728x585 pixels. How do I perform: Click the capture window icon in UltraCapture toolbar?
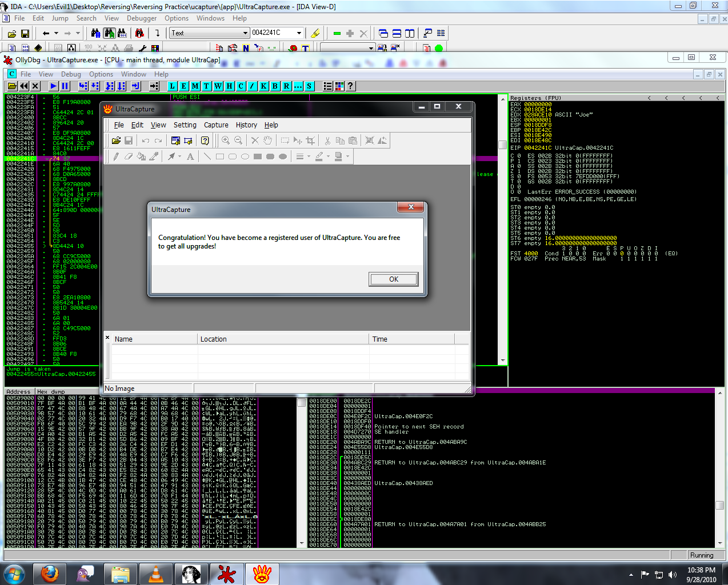click(x=175, y=141)
